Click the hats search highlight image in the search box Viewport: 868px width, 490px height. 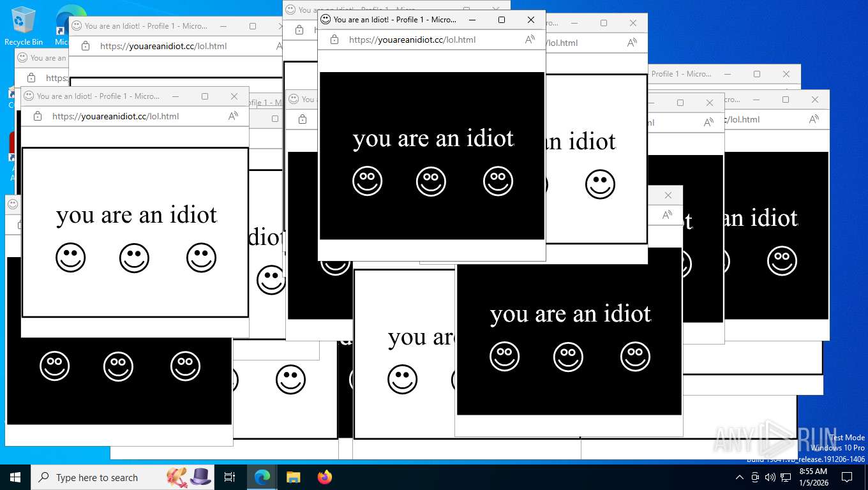tap(189, 477)
